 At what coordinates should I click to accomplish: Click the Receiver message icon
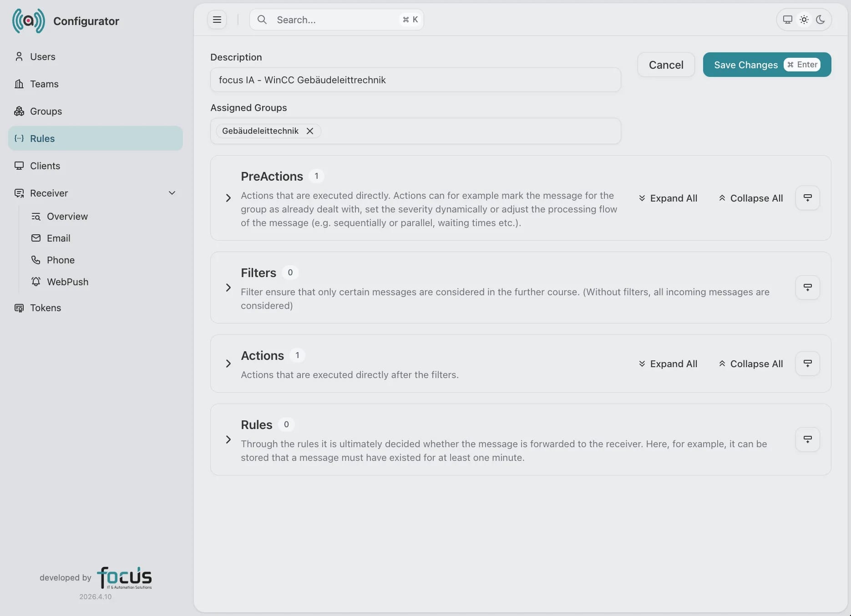[19, 193]
